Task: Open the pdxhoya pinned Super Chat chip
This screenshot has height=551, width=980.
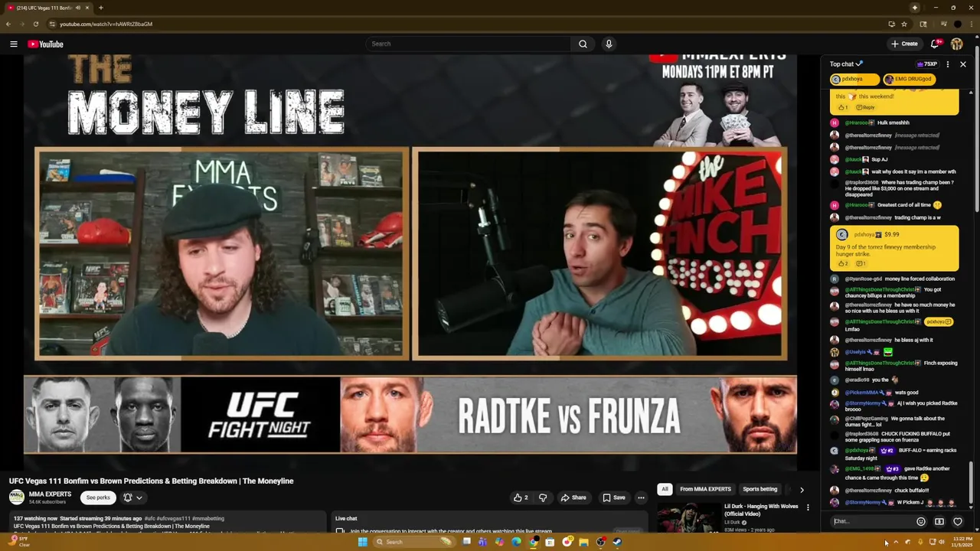Action: [854, 79]
